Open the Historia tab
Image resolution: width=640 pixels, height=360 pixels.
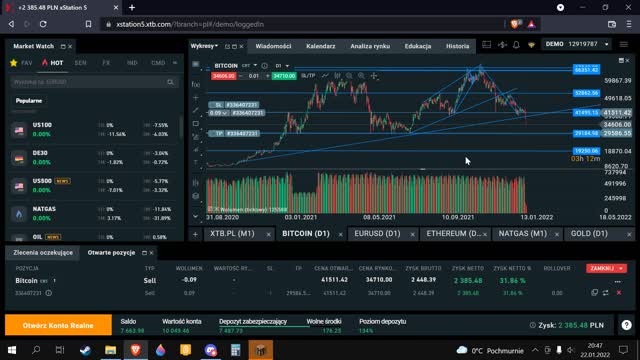point(457,46)
